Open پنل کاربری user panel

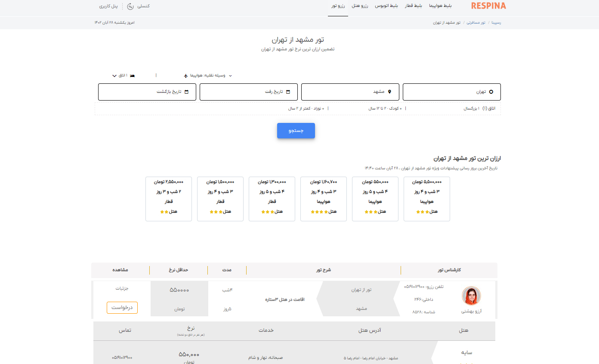coord(108,6)
